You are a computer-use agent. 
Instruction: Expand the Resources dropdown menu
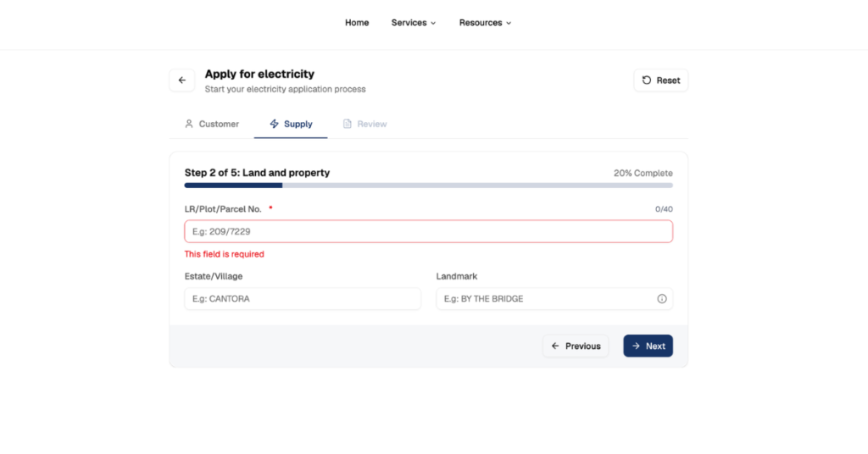pyautogui.click(x=485, y=23)
